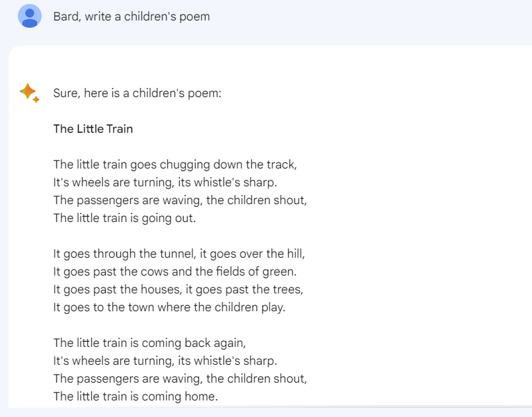Click the user profile avatar icon
532x417 pixels.
coord(30,16)
